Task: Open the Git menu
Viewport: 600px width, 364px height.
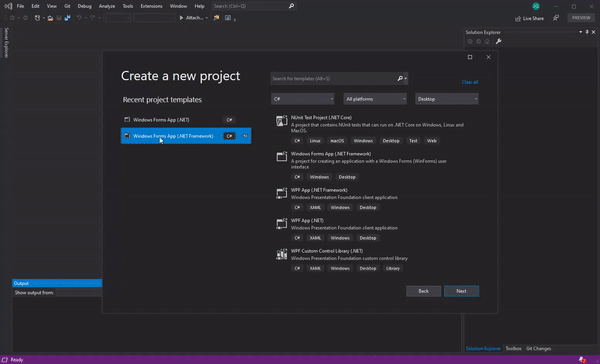Action: (67, 6)
